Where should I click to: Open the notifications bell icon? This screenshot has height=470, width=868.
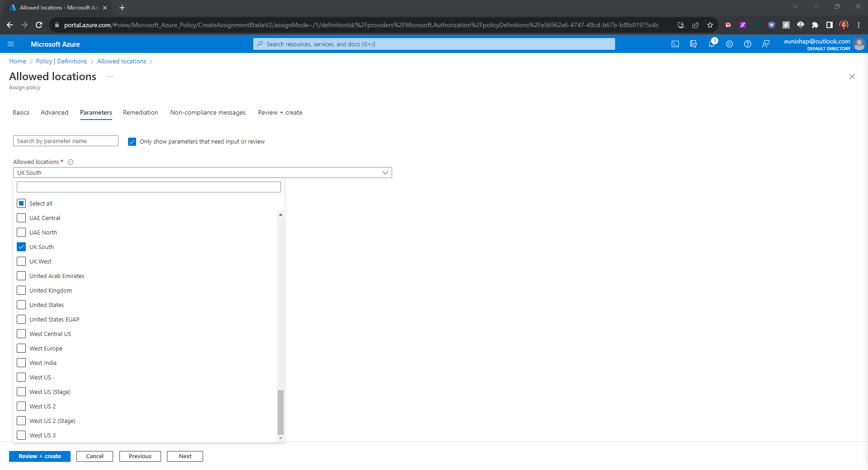click(x=711, y=44)
